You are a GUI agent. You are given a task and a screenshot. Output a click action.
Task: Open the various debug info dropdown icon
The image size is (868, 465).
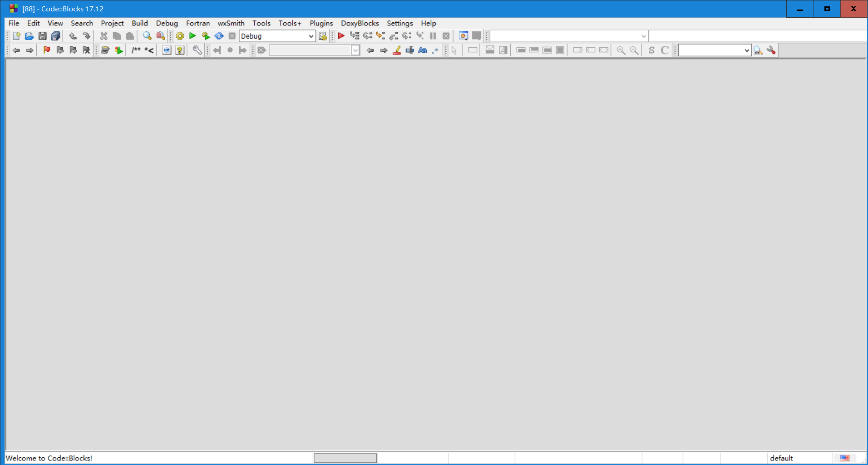[x=477, y=36]
